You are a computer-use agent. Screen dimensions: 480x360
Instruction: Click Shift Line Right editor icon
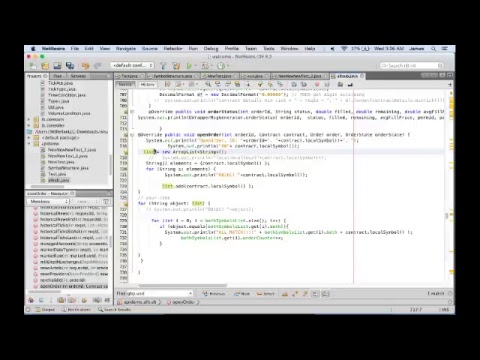[304, 85]
